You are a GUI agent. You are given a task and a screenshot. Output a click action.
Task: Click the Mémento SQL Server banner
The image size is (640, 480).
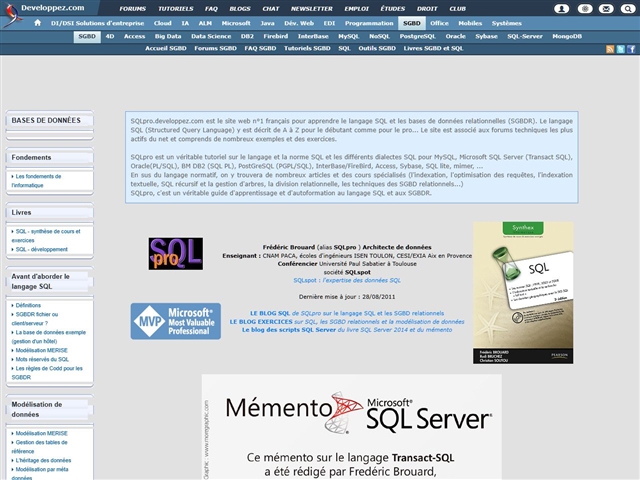click(351, 427)
